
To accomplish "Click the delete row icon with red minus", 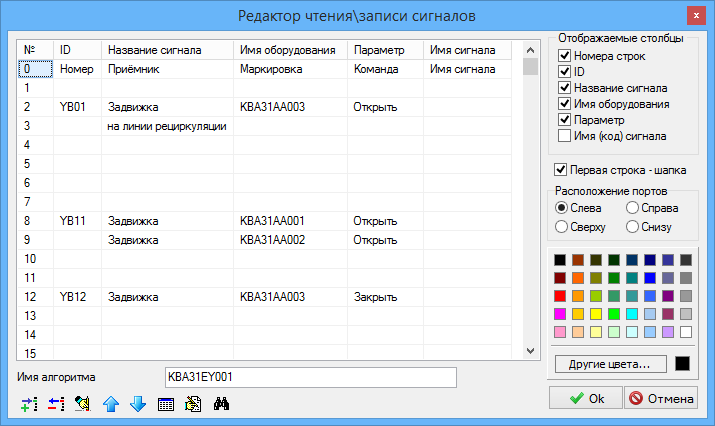I will 56,404.
